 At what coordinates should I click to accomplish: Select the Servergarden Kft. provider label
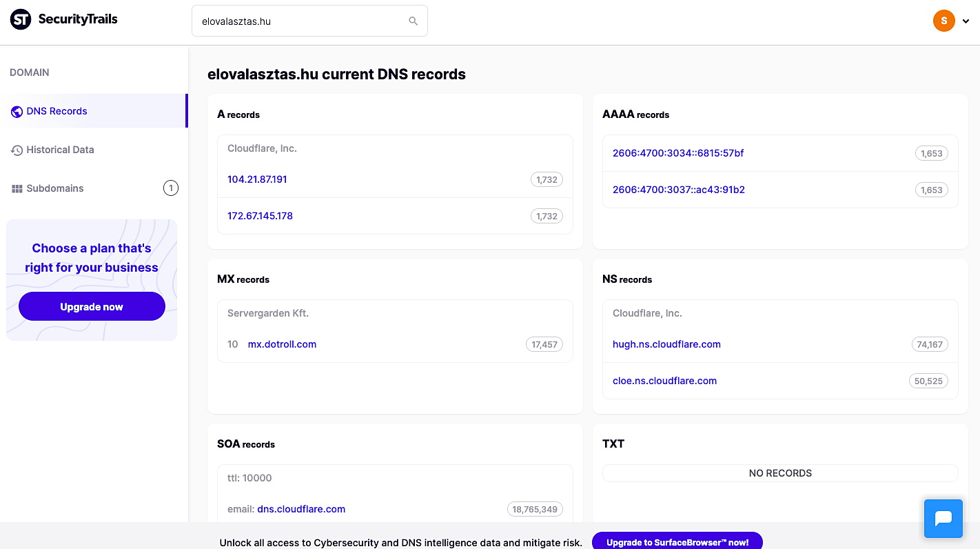click(268, 313)
